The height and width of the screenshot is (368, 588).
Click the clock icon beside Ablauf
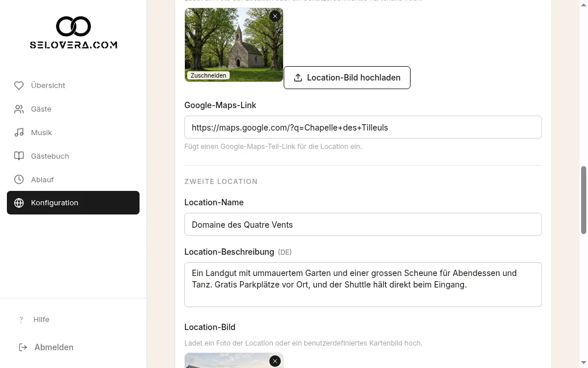(19, 179)
